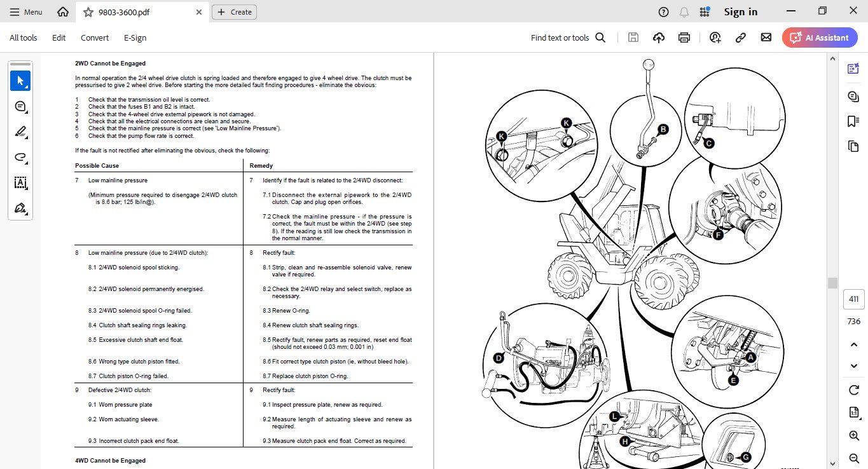Open the Comments panel icon
The image size is (868, 469).
853,96
